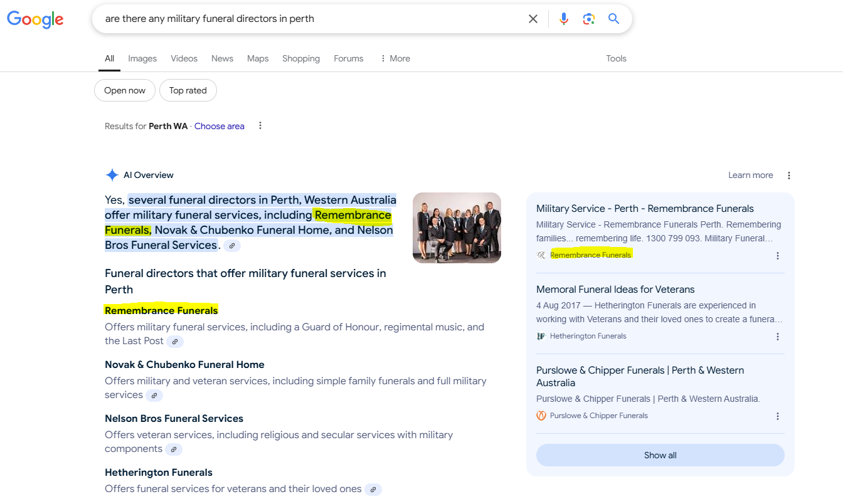Click the Hetherington Funerals favicon
Viewport: 843px width, 504px height.
pos(541,336)
